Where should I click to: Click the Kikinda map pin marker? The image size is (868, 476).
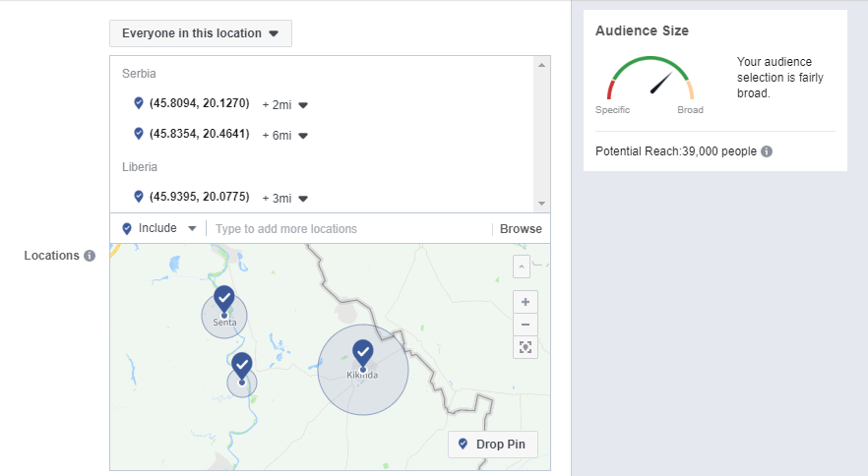click(x=362, y=352)
